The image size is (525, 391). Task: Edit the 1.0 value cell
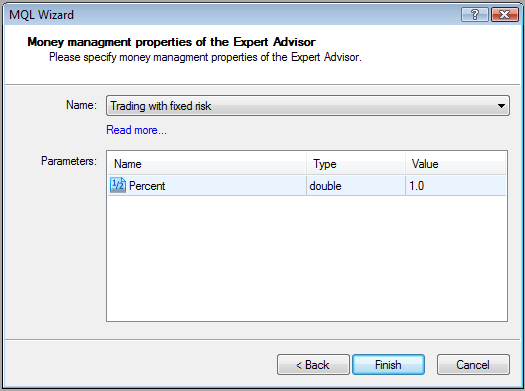(455, 186)
